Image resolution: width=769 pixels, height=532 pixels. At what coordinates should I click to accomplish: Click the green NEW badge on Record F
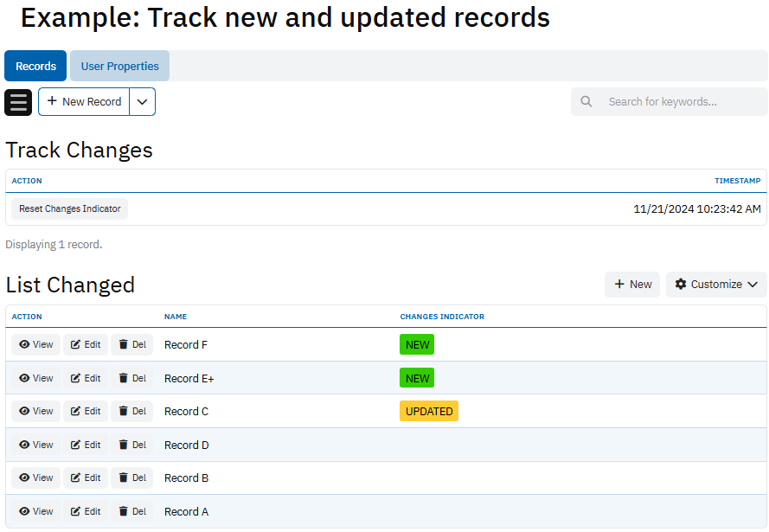coord(417,345)
